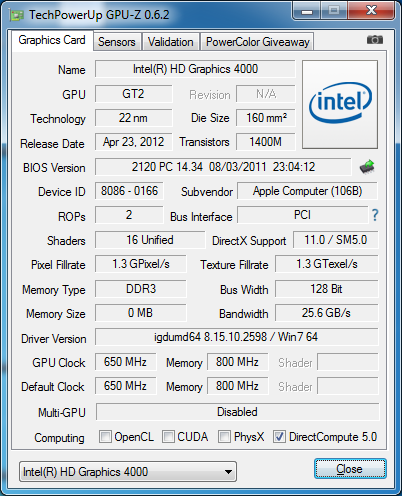The image size is (402, 496).
Task: Click the Multi-GPU field showing Disabled
Action: click(237, 412)
